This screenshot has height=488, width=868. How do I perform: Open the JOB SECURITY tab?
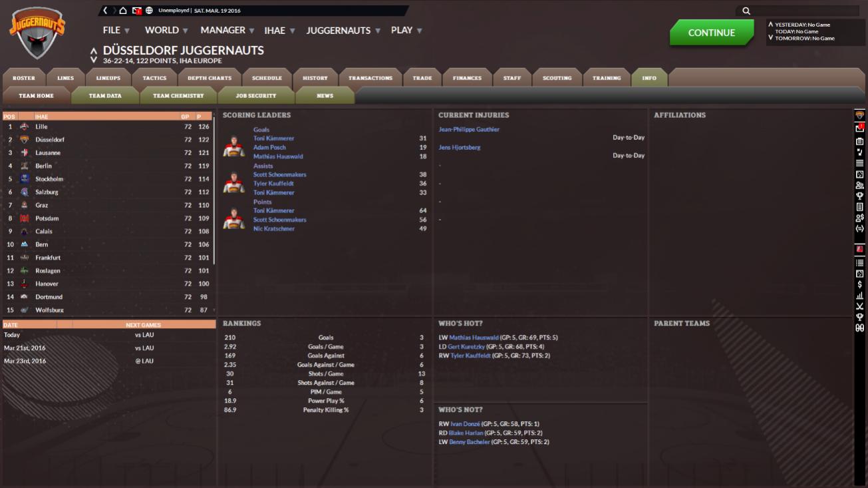point(256,96)
